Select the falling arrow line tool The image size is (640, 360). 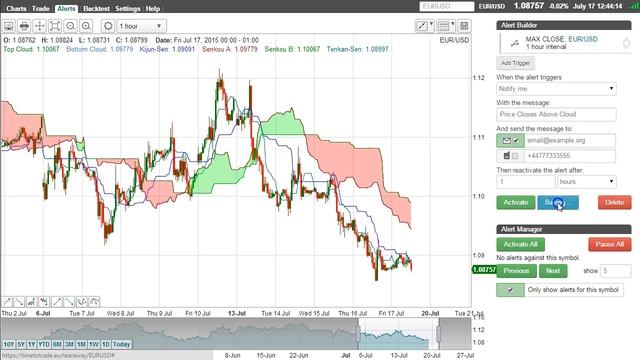[x=69, y=302]
